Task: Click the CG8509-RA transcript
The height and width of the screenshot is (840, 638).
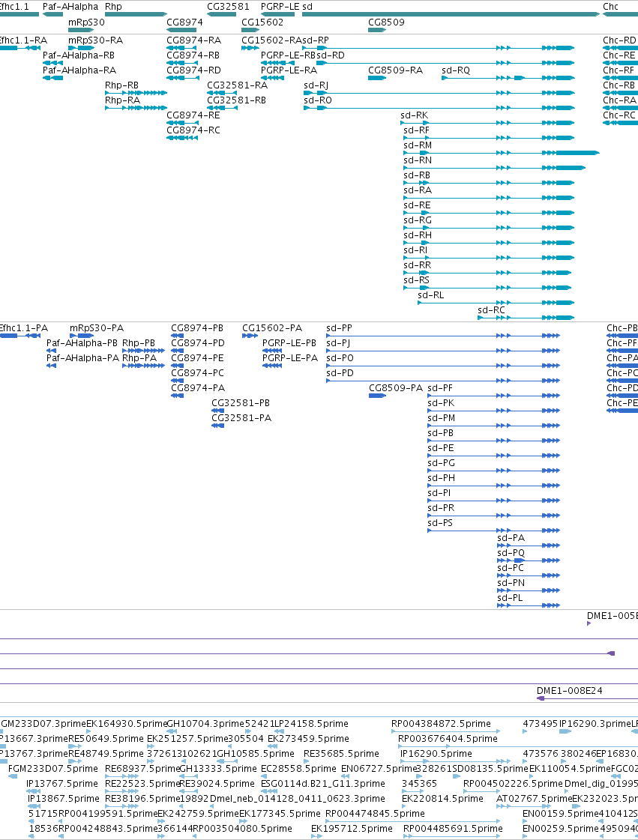Action: tap(377, 78)
